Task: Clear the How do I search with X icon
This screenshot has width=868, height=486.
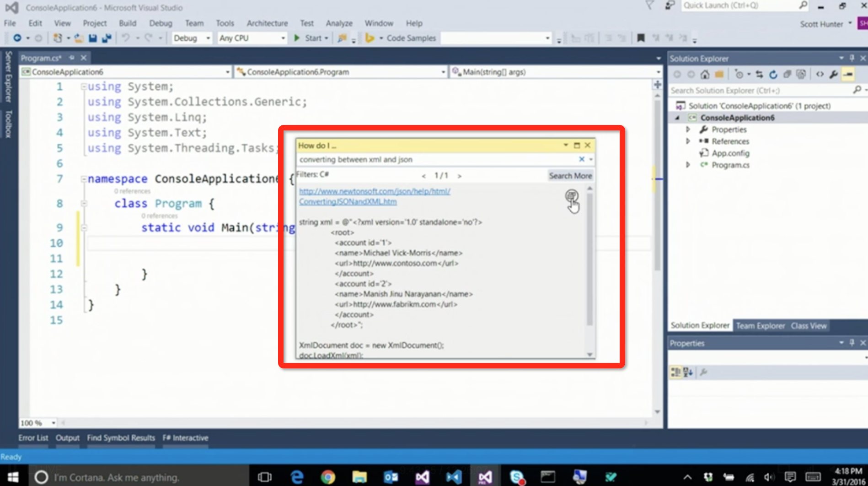Action: point(582,159)
